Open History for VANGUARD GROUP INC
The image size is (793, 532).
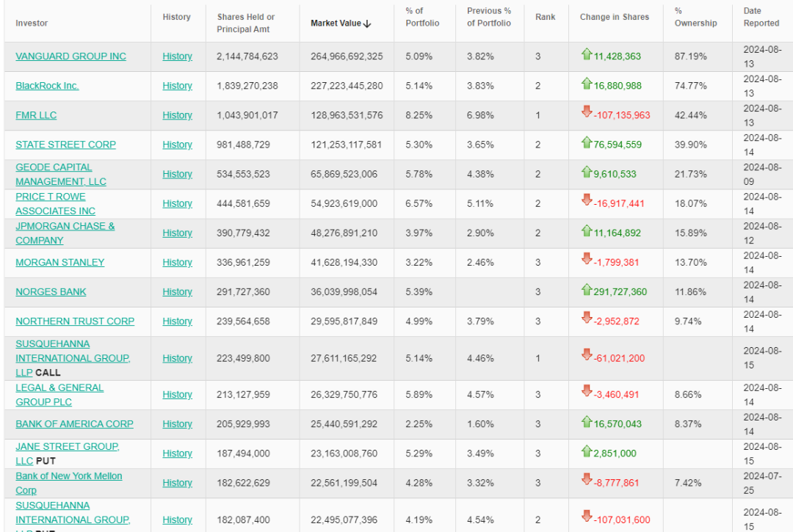(177, 57)
